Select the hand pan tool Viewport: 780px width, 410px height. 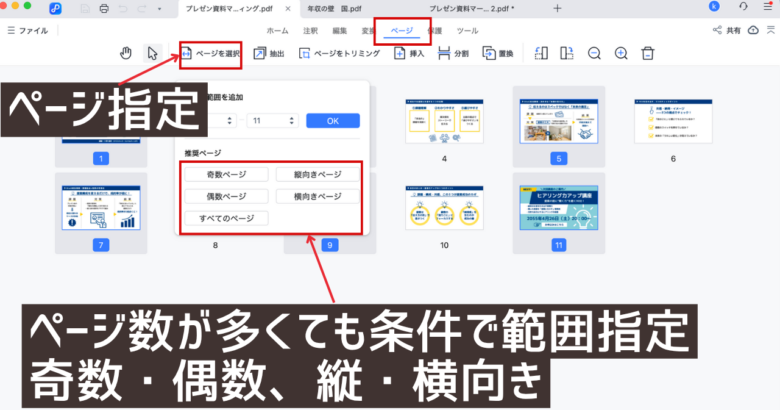(126, 53)
